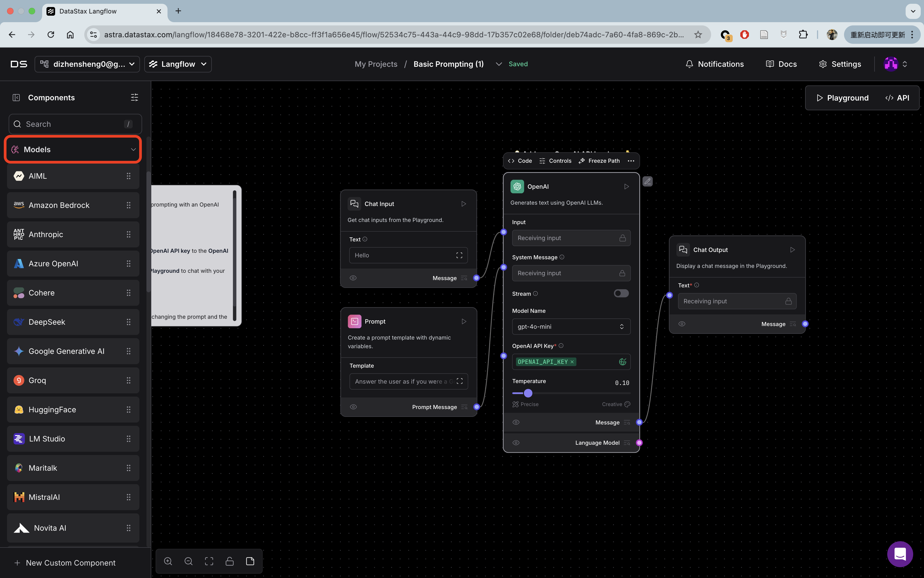Open the flow name chevron menu

point(498,64)
